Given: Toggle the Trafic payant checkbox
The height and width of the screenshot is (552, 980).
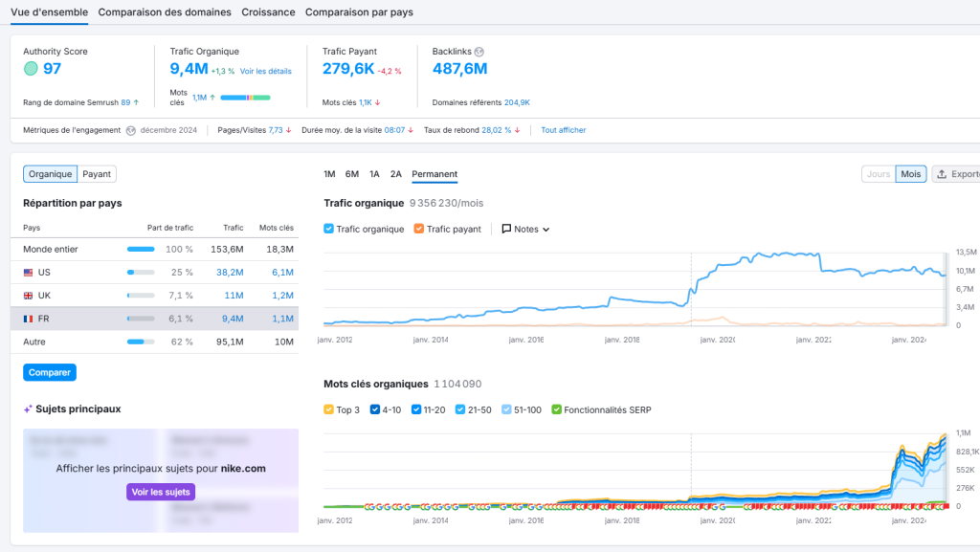Looking at the screenshot, I should click(419, 230).
